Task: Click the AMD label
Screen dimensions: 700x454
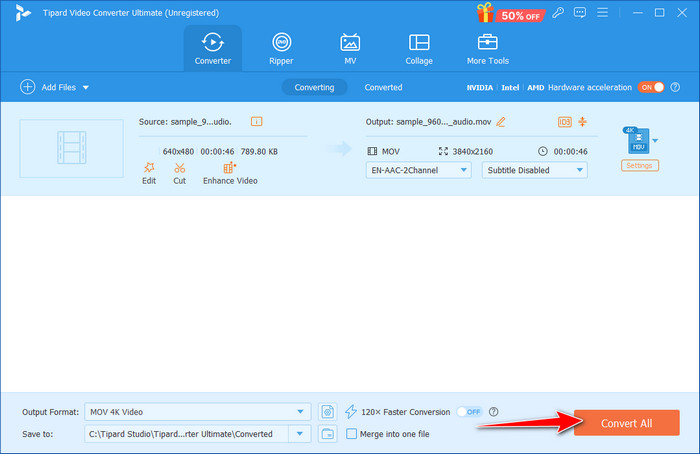Action: 535,87
